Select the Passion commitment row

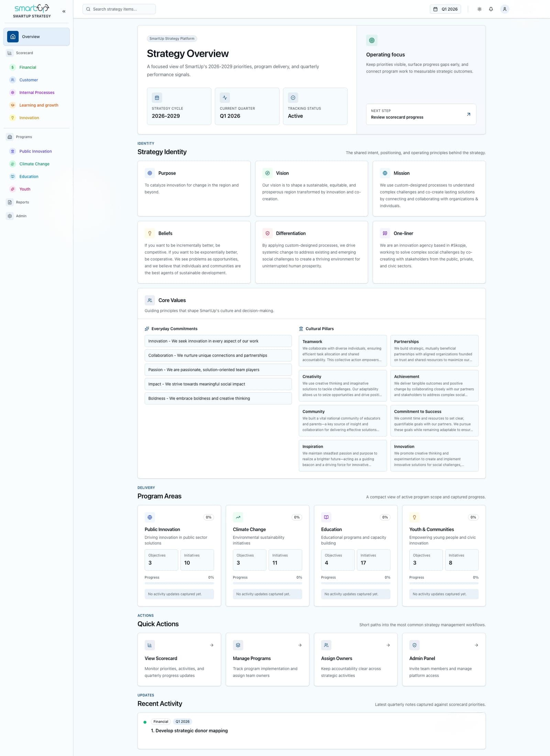click(218, 370)
